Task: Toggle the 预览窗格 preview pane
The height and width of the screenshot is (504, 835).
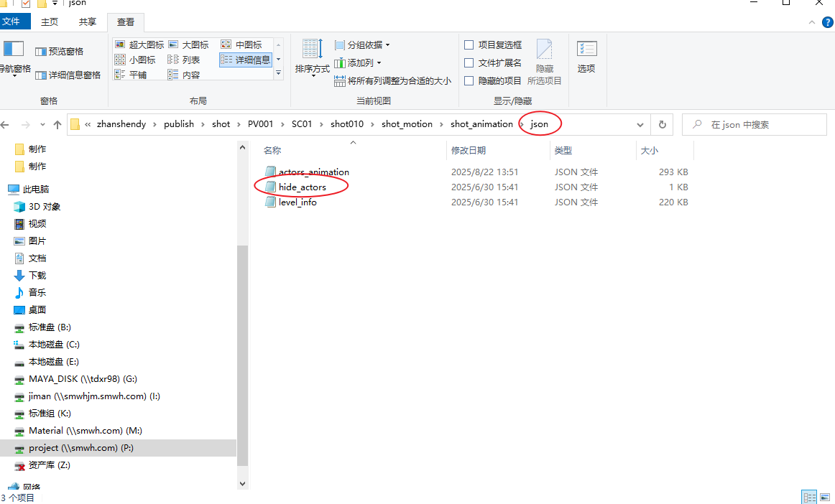Action: (59, 52)
